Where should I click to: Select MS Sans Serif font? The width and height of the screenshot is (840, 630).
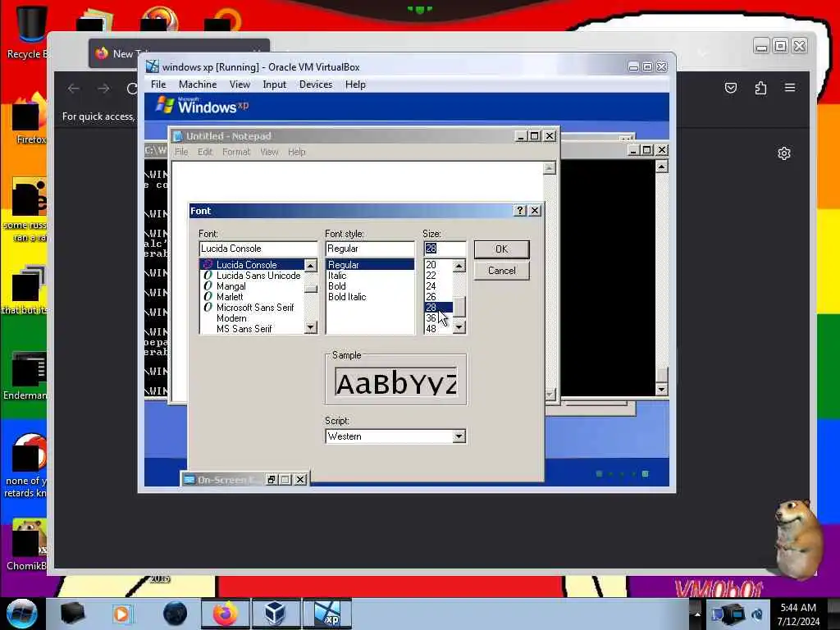click(244, 329)
